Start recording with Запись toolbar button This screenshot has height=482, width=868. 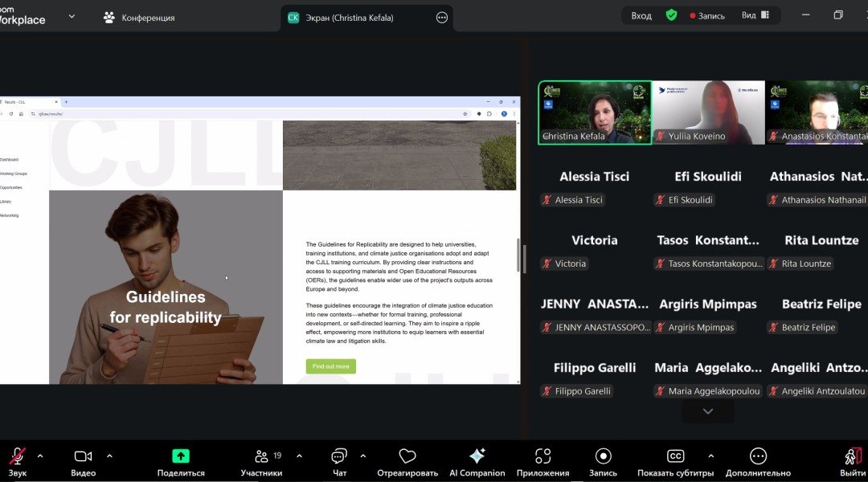coord(603,456)
